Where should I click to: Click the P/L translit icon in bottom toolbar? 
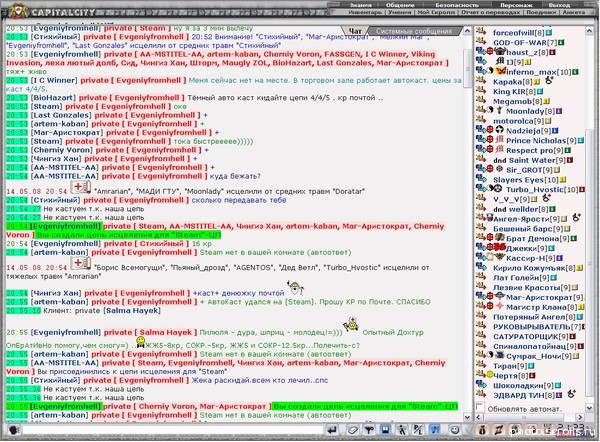click(x=418, y=430)
